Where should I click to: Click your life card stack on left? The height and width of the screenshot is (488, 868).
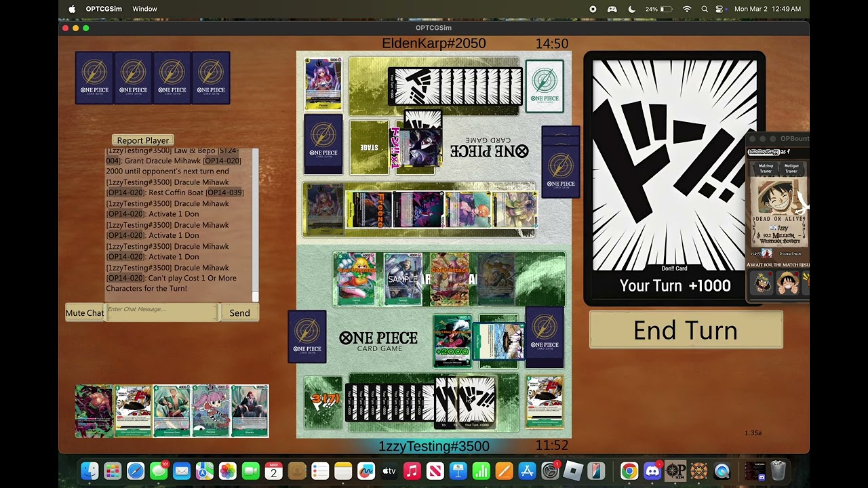pyautogui.click(x=307, y=337)
